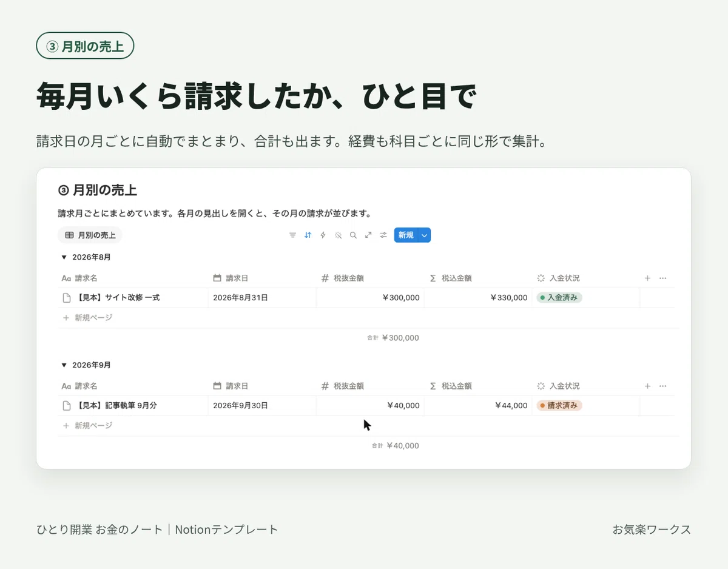Click the 合計 ¥300,000 sum under August
Image resolution: width=728 pixels, height=569 pixels.
(x=393, y=338)
